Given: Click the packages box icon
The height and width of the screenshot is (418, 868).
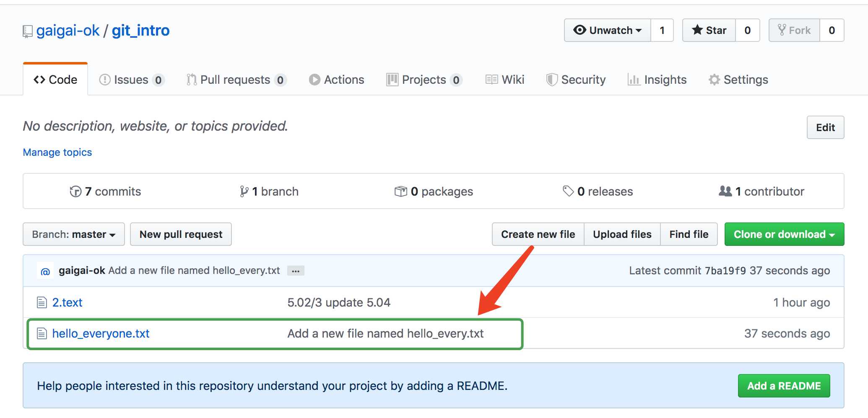Looking at the screenshot, I should (401, 191).
